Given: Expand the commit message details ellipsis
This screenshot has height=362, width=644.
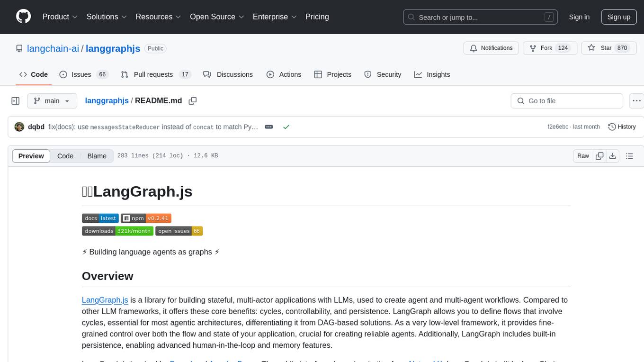Looking at the screenshot, I should 269,127.
